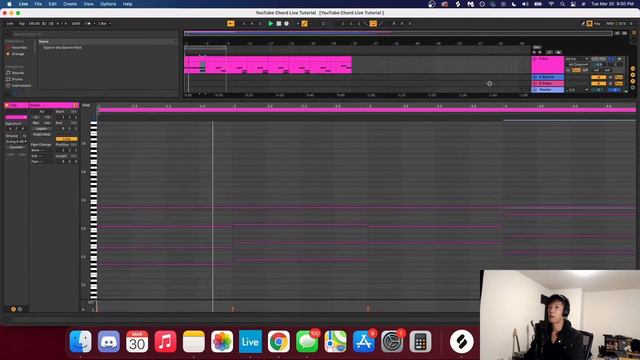Click the MIDI map mode button
Image resolution: width=640 pixels, height=360 pixels.
point(610,24)
